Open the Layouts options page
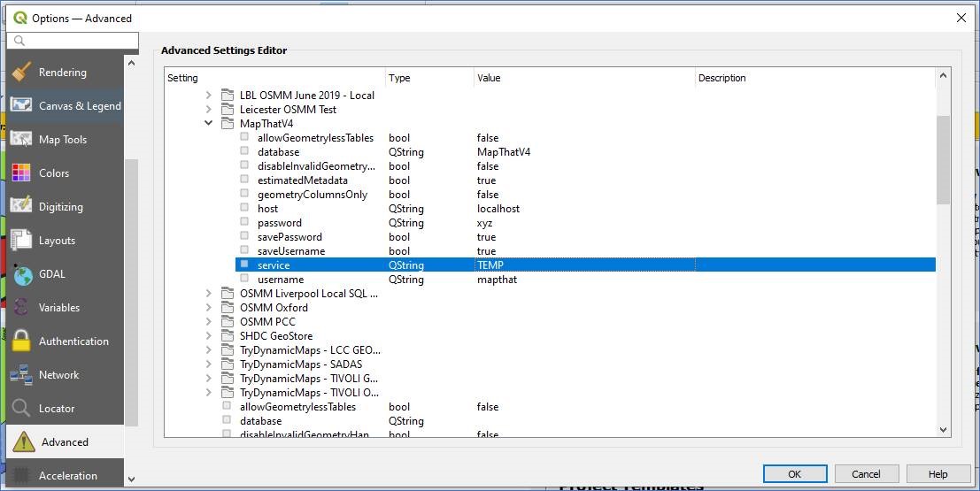980x491 pixels. click(x=65, y=242)
